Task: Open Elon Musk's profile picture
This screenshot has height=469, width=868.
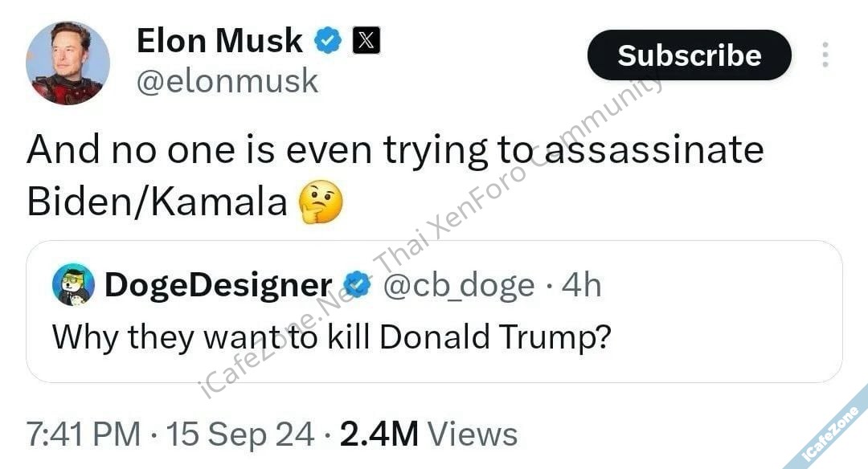Action: tap(68, 63)
